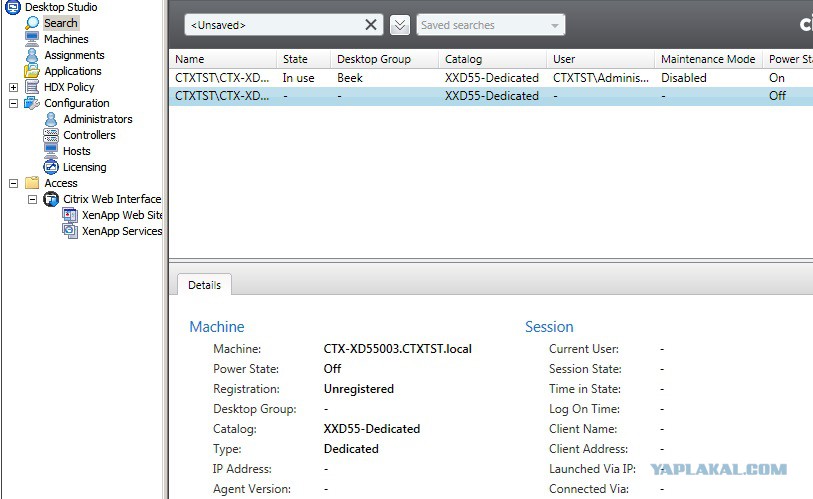Click the Assignments user icon

click(x=32, y=55)
